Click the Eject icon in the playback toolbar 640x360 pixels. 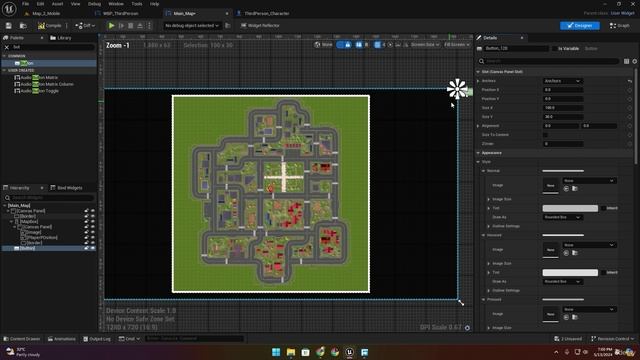tap(140, 26)
